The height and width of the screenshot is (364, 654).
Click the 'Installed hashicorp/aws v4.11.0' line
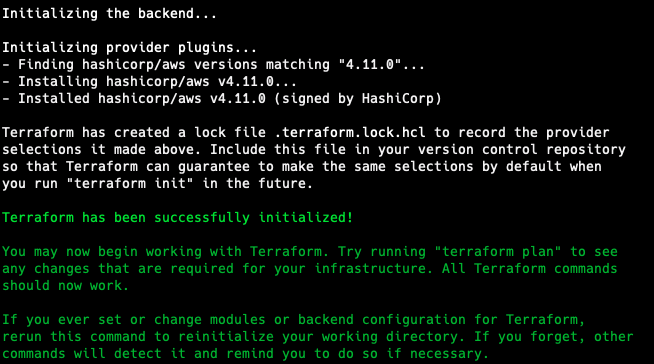221,99
